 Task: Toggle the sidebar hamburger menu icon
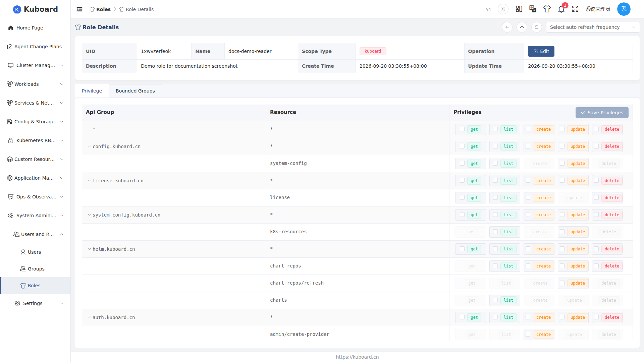tap(79, 9)
